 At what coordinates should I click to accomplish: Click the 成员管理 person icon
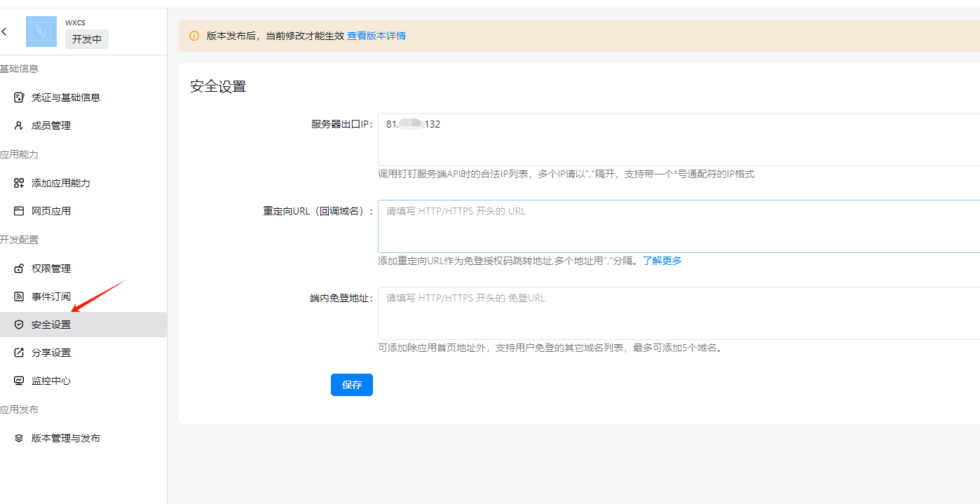point(19,125)
